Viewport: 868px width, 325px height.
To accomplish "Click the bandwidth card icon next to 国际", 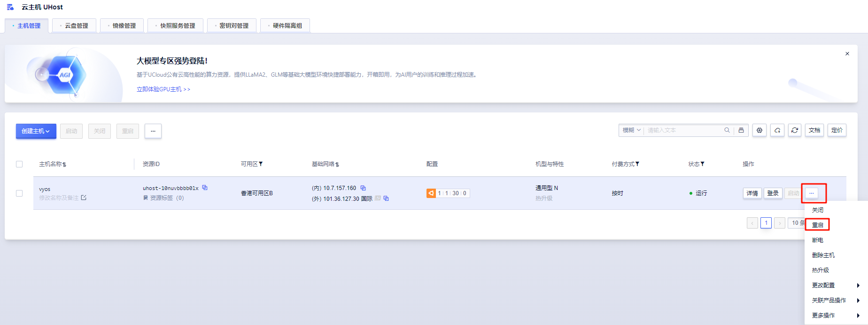I will click(x=378, y=198).
